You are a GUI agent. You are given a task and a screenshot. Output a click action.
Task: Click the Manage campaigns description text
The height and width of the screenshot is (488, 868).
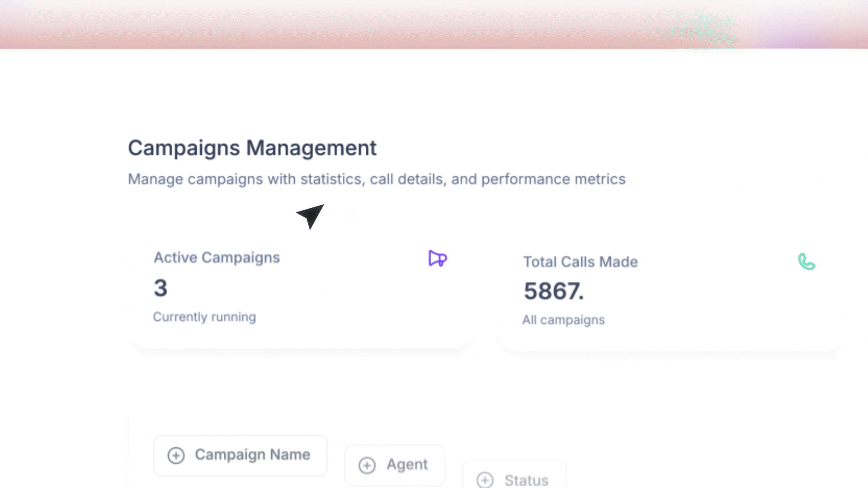click(x=376, y=179)
